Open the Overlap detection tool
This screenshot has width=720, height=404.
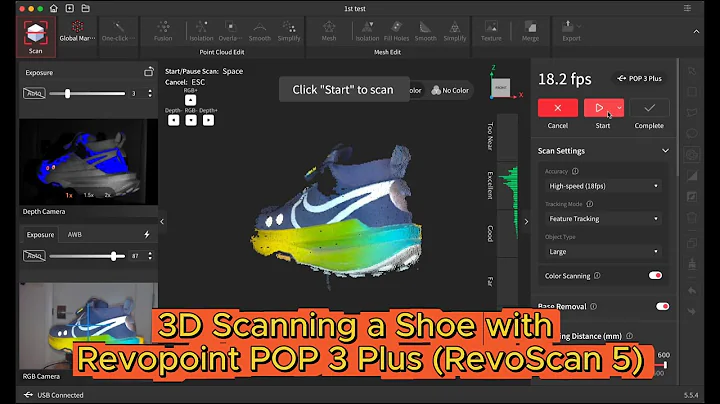click(x=230, y=31)
